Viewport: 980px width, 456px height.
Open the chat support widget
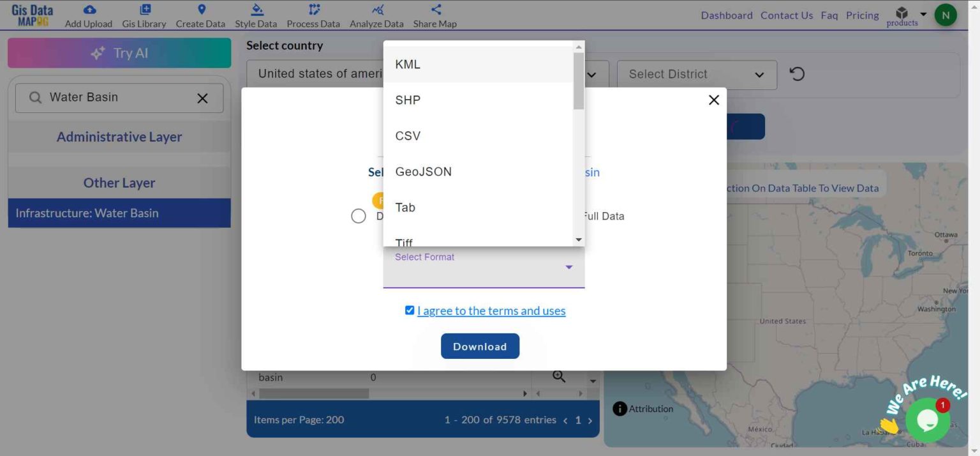(928, 420)
